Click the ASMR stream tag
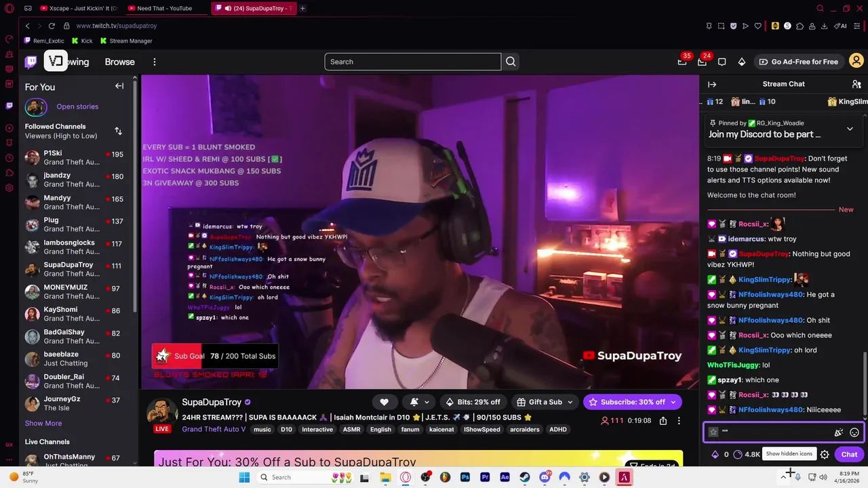 coord(351,429)
